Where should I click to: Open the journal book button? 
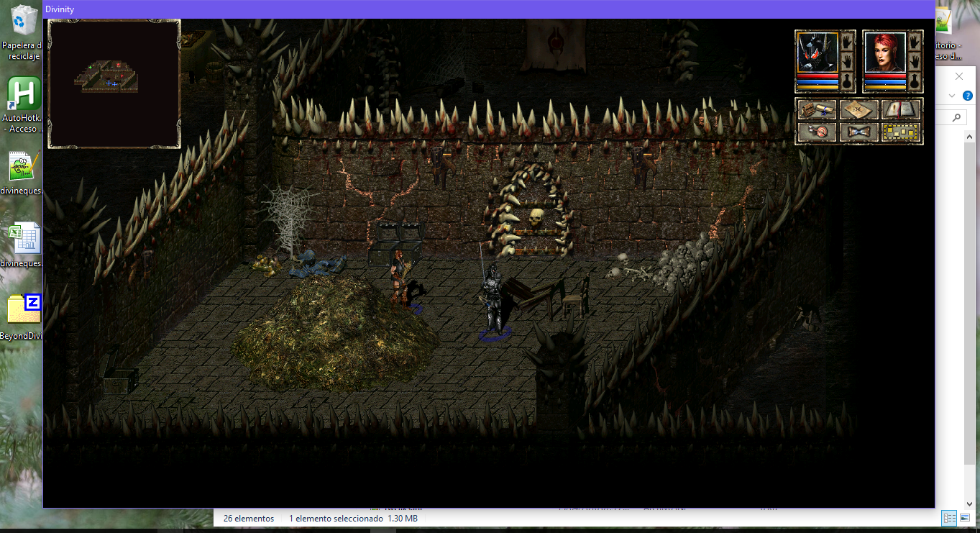[901, 110]
